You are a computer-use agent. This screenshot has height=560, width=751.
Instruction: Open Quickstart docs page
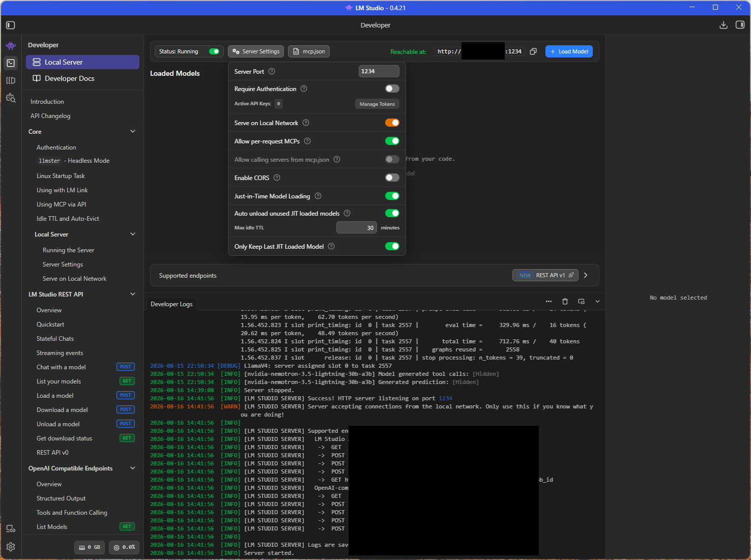[50, 325]
